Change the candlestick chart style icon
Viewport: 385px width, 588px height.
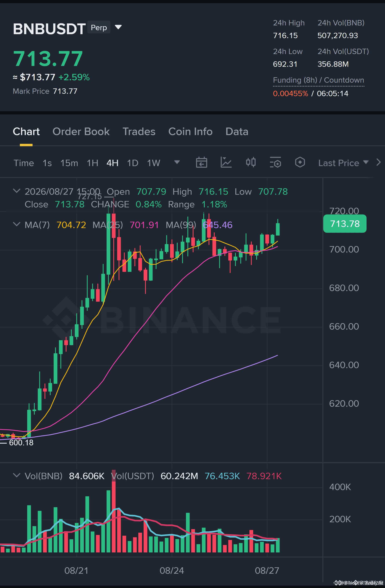point(251,162)
